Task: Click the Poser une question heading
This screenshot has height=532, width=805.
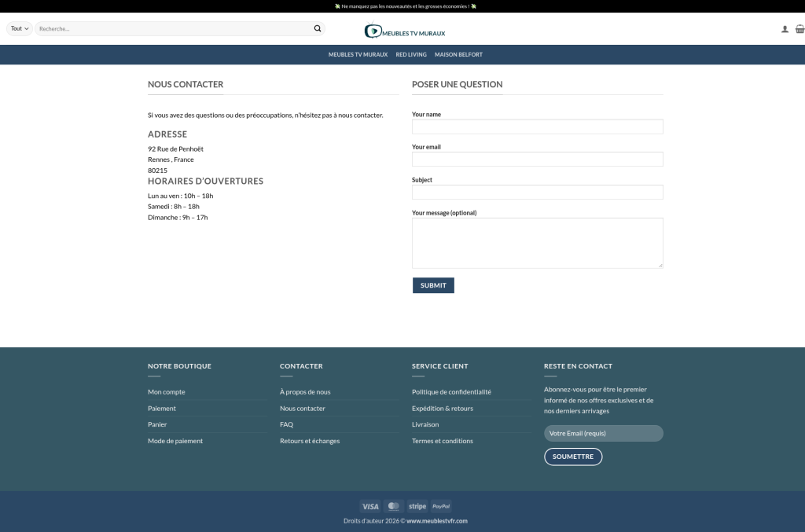Action: (x=457, y=84)
